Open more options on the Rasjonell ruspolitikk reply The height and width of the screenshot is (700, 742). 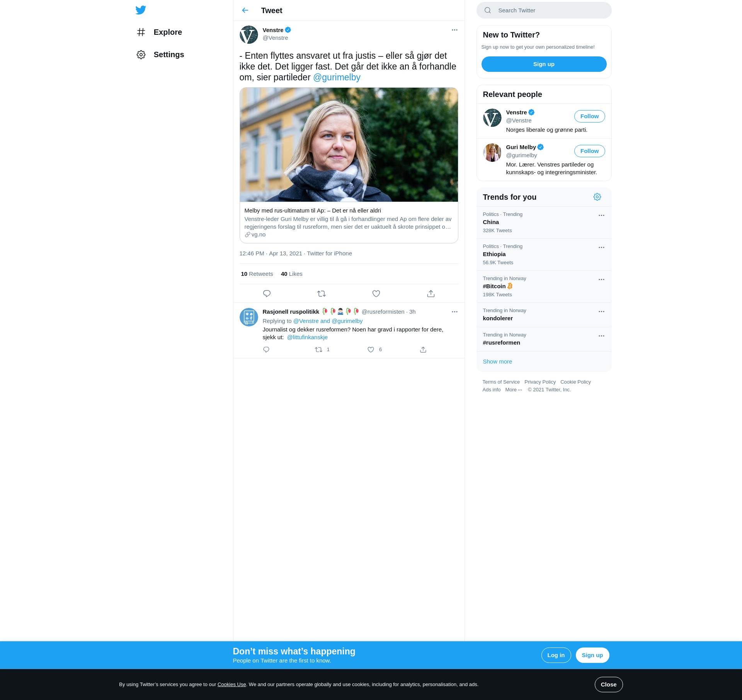tap(454, 312)
